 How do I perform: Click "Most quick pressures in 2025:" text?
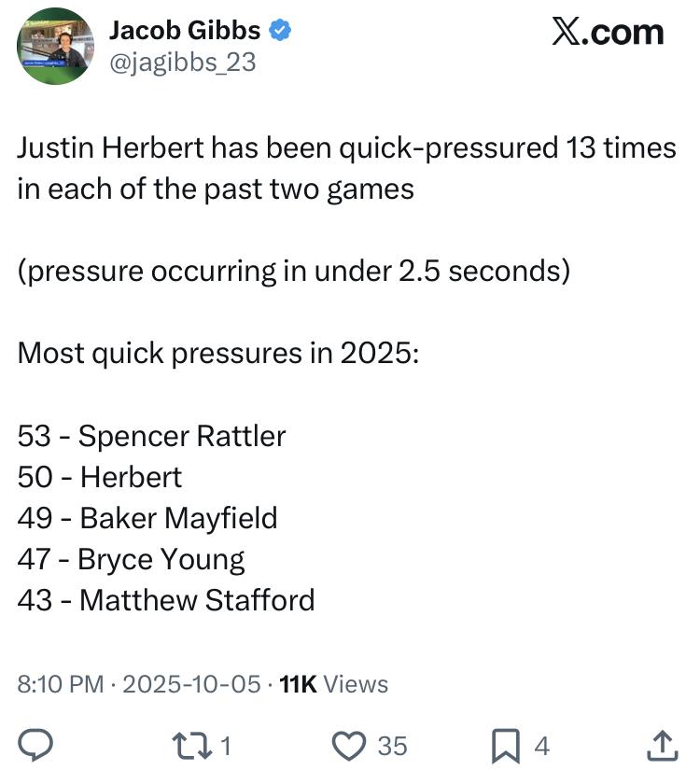(x=218, y=354)
